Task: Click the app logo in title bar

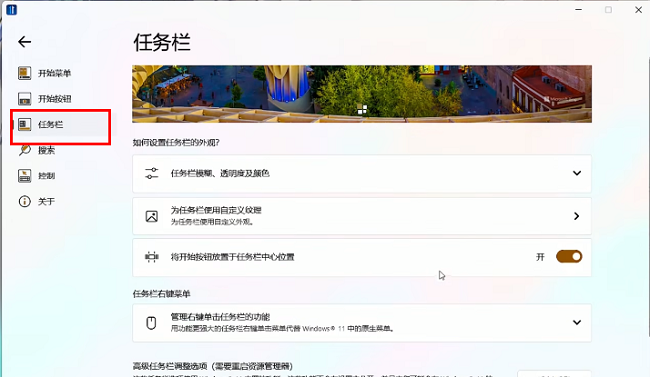Action: click(x=12, y=10)
